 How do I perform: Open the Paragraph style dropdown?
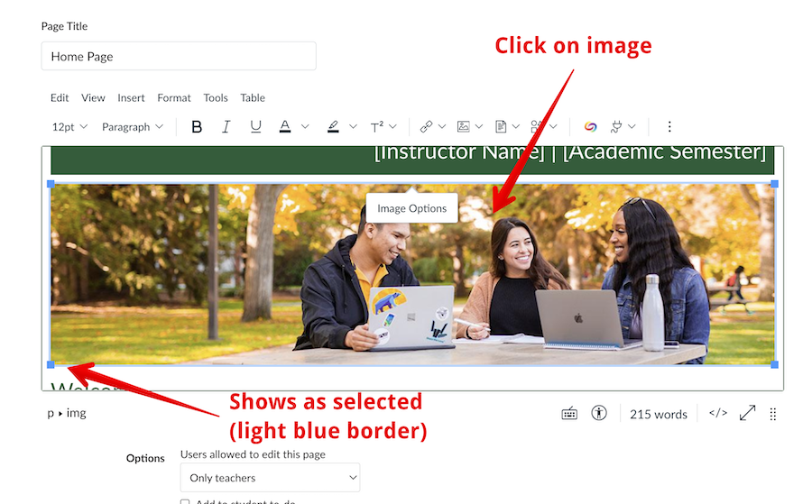(x=133, y=127)
